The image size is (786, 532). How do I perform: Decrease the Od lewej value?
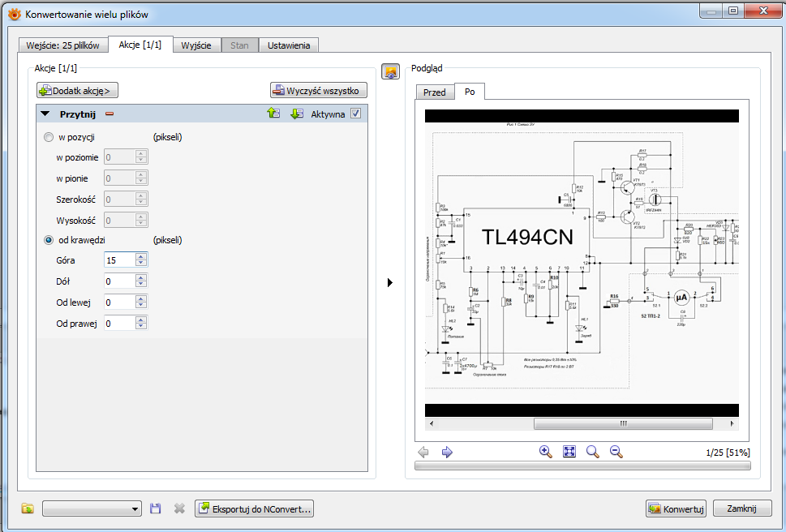click(141, 305)
